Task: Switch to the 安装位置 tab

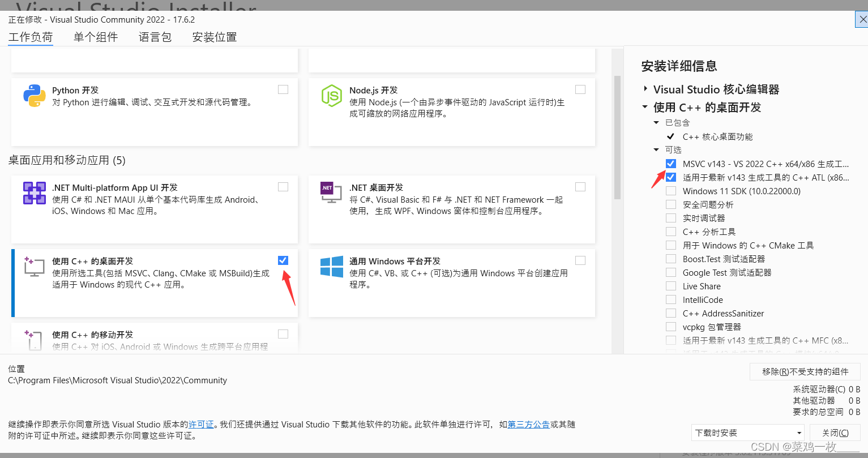Action: (215, 37)
